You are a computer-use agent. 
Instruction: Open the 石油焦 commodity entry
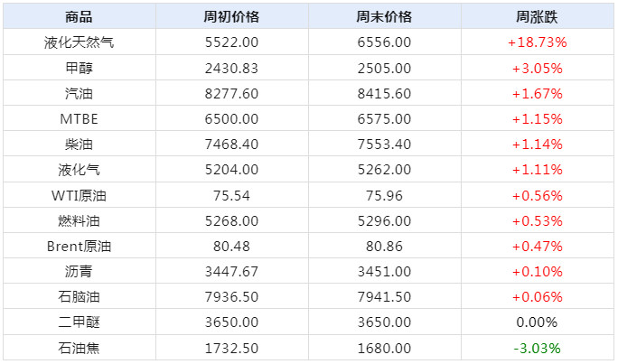(79, 348)
